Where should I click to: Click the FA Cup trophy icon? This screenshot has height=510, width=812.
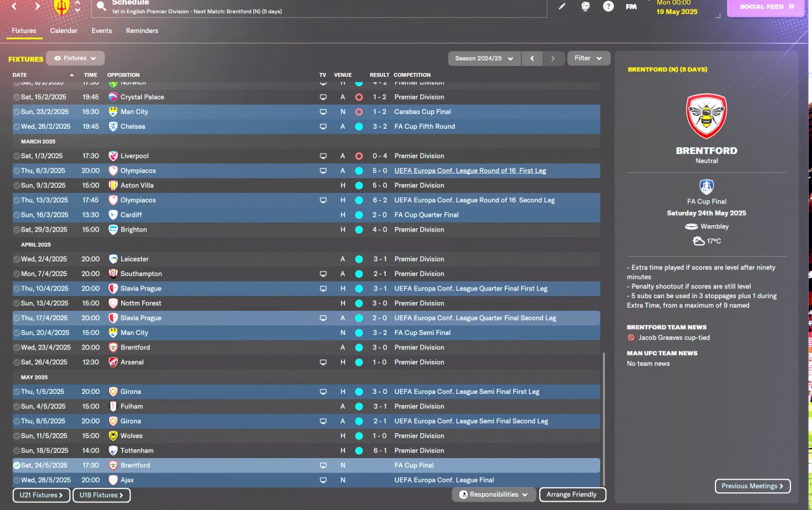(707, 187)
